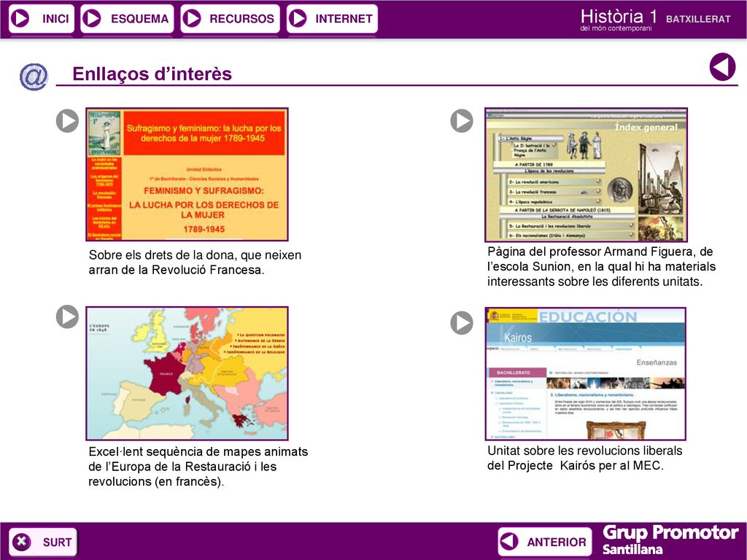Play the Projecte Kairós link
747x560 pixels.
pos(462,323)
